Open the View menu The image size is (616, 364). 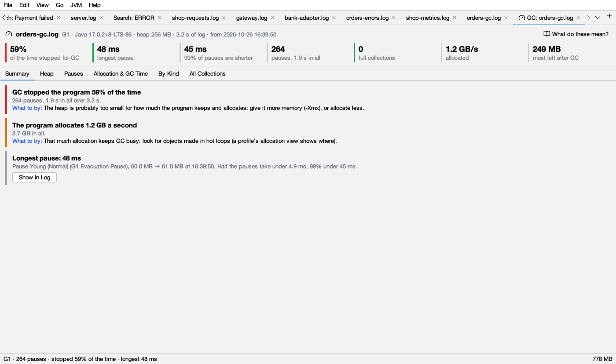click(x=43, y=5)
